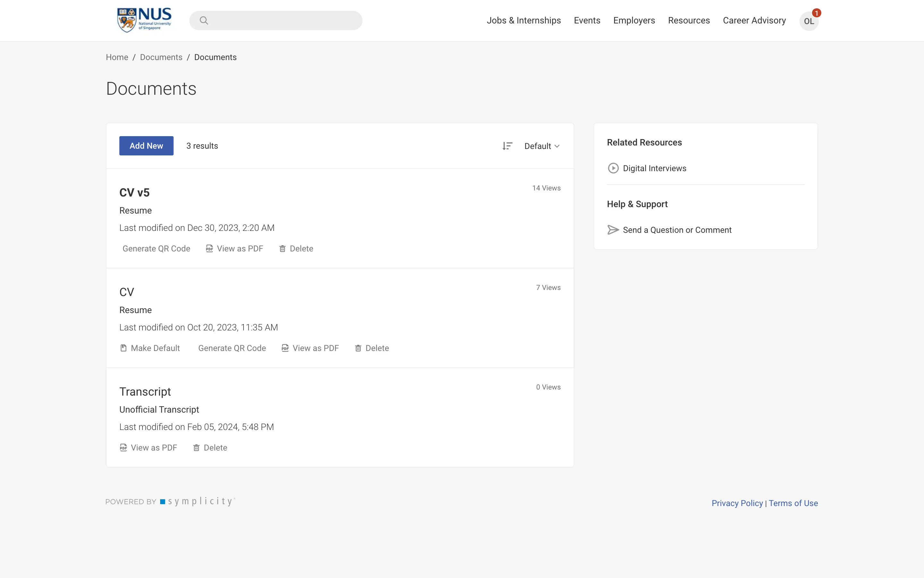Open Jobs & Internships menu

click(524, 20)
